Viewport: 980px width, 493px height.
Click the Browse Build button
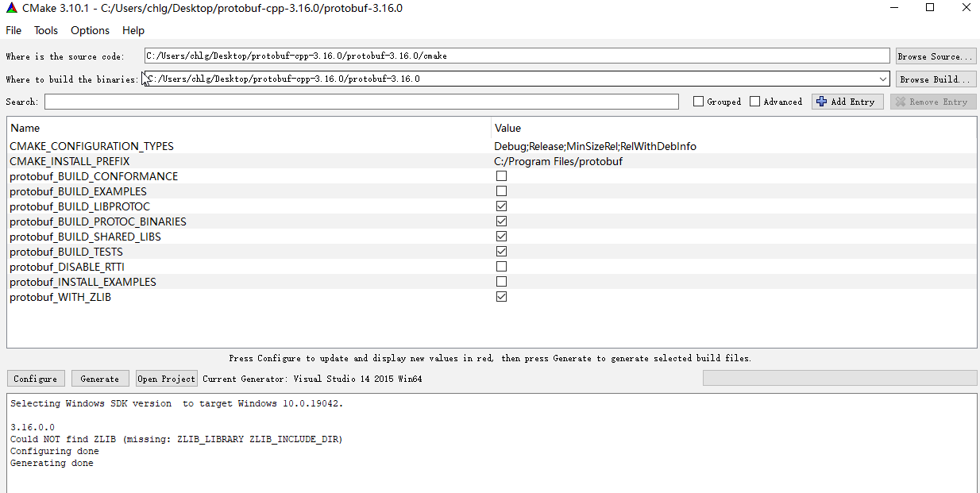(936, 79)
